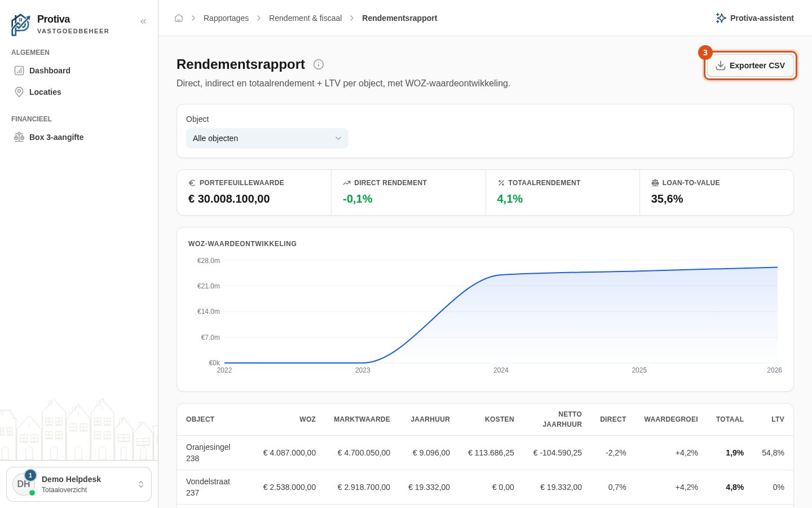Click the € 30.008.100,00 portfolio value
The image size is (812, 508).
click(229, 199)
